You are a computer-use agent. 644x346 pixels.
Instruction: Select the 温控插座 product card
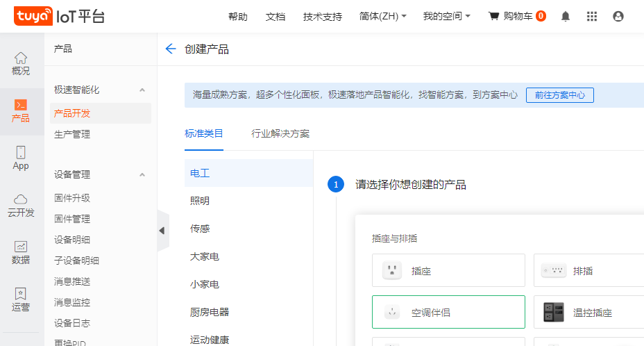589,312
